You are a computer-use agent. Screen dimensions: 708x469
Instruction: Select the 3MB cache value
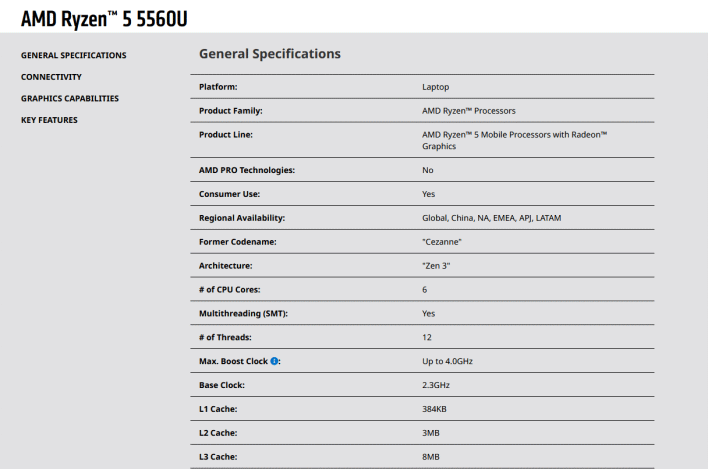[431, 433]
